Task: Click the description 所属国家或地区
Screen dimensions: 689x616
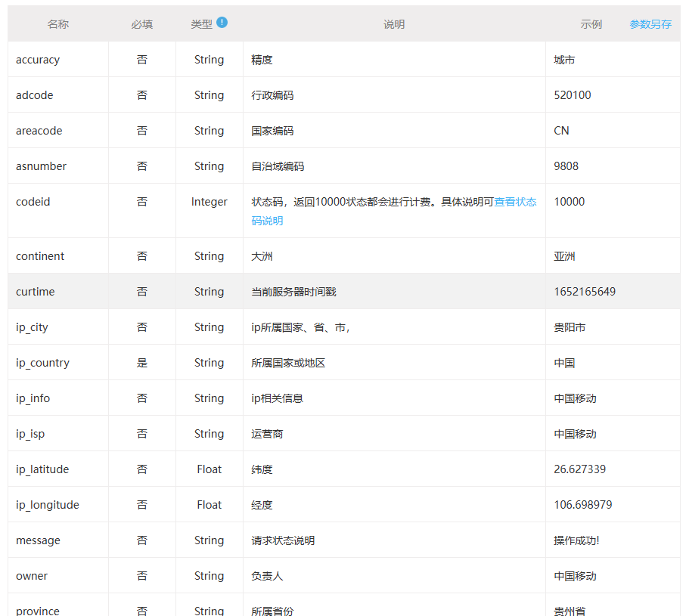Action: click(x=288, y=363)
